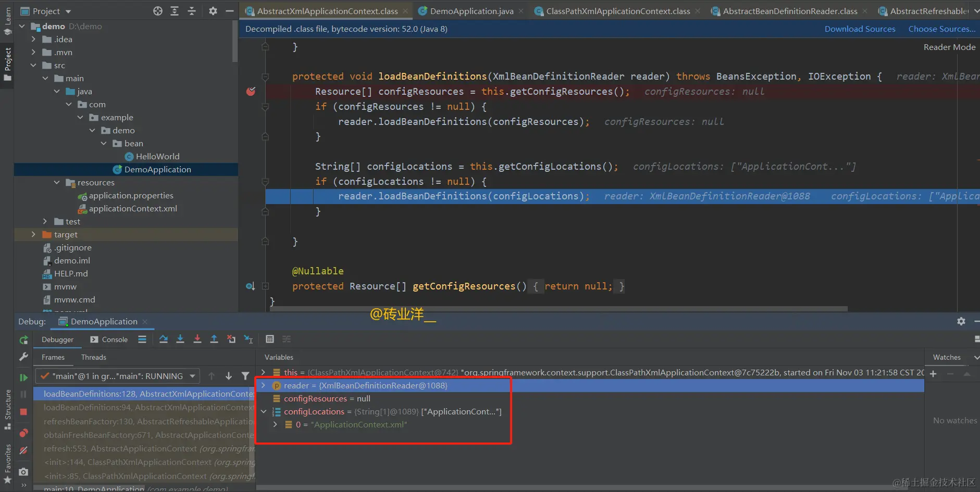Open View Breakpoints dialog

click(23, 433)
